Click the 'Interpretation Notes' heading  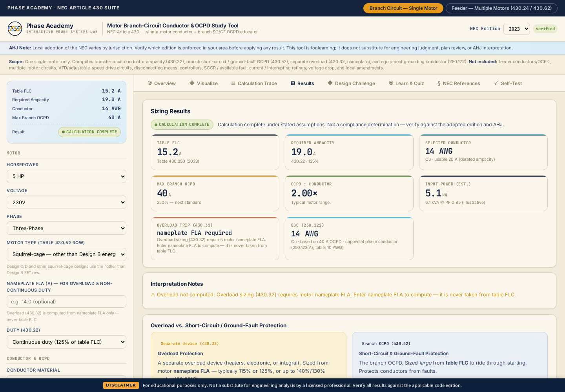[x=177, y=284]
